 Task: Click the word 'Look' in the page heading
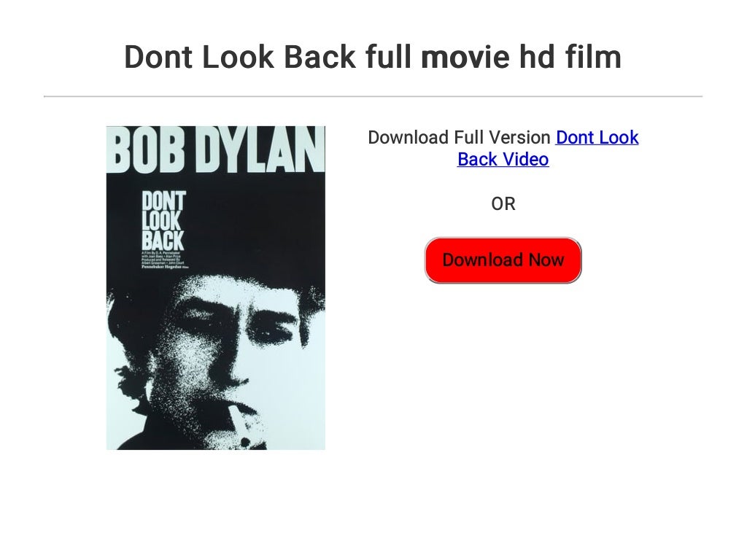click(x=239, y=57)
